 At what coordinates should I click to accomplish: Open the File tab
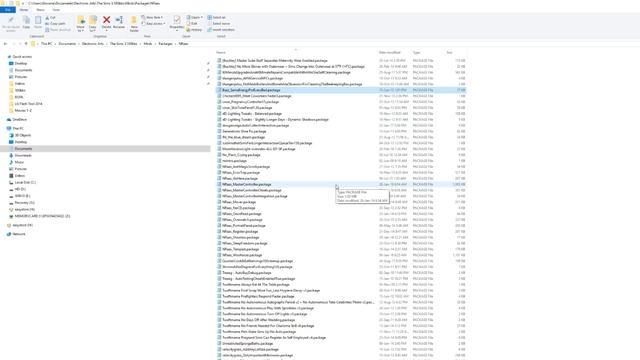(x=8, y=10)
